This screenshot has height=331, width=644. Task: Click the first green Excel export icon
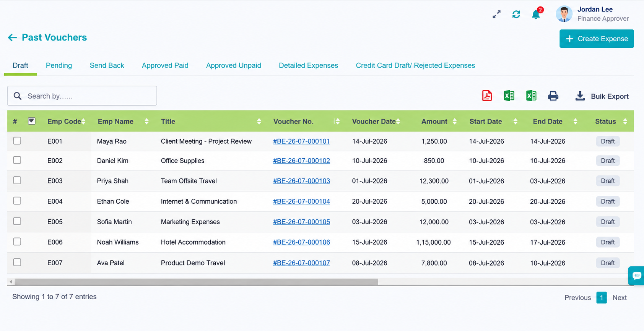point(509,96)
